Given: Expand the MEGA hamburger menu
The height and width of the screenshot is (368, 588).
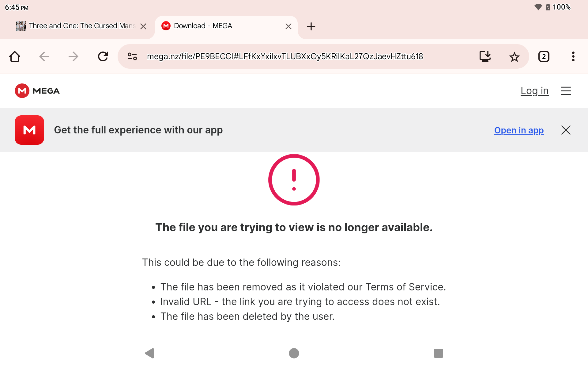Looking at the screenshot, I should point(566,91).
